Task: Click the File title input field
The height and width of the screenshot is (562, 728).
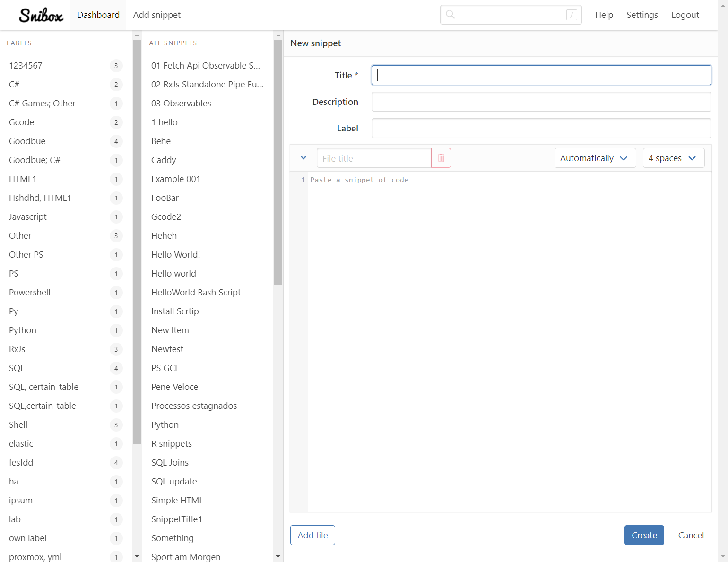Action: (x=374, y=158)
